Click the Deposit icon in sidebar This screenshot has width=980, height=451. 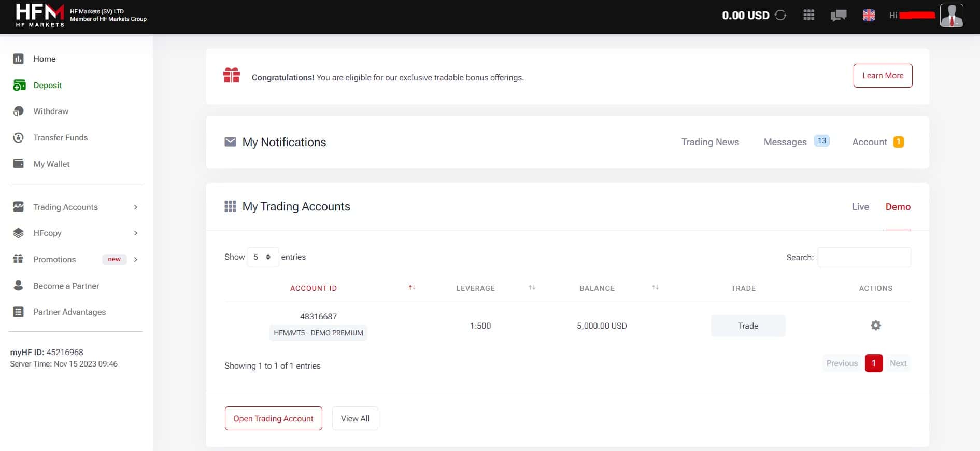(19, 85)
